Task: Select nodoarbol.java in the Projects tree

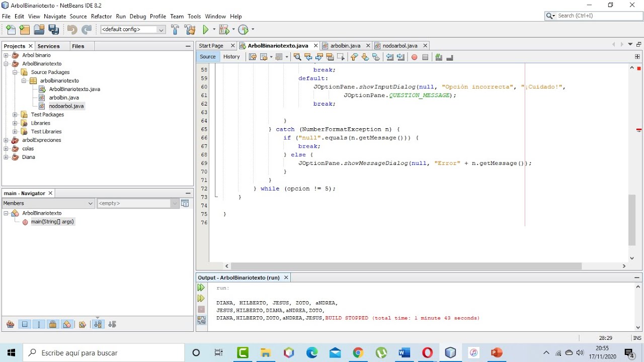Action: click(66, 106)
